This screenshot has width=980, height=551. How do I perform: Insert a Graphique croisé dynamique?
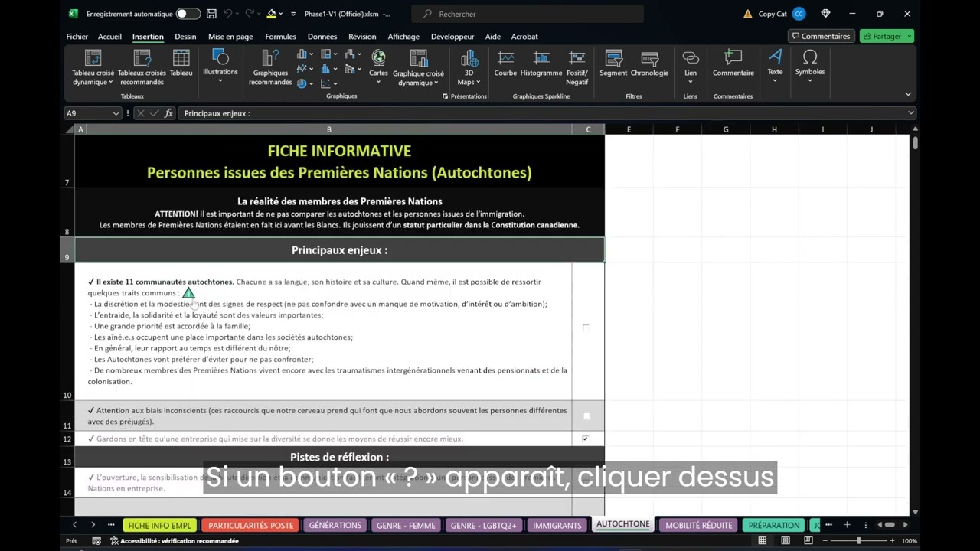click(x=418, y=67)
